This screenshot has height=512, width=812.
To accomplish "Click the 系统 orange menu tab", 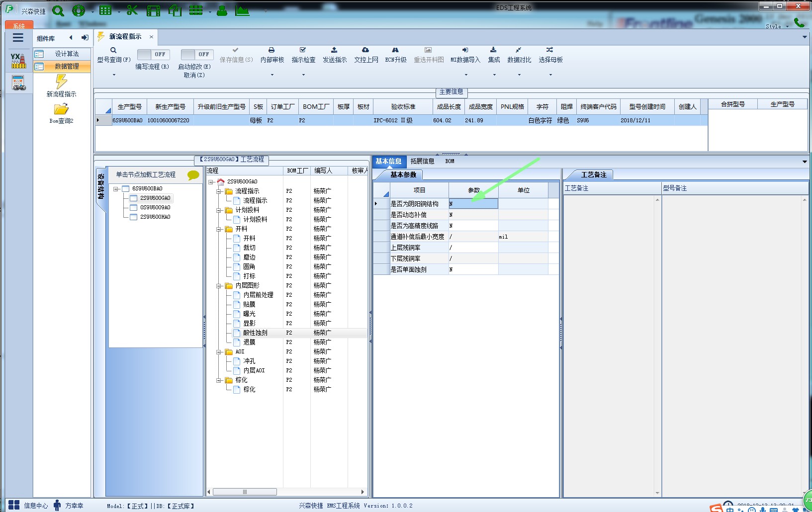I will click(19, 25).
